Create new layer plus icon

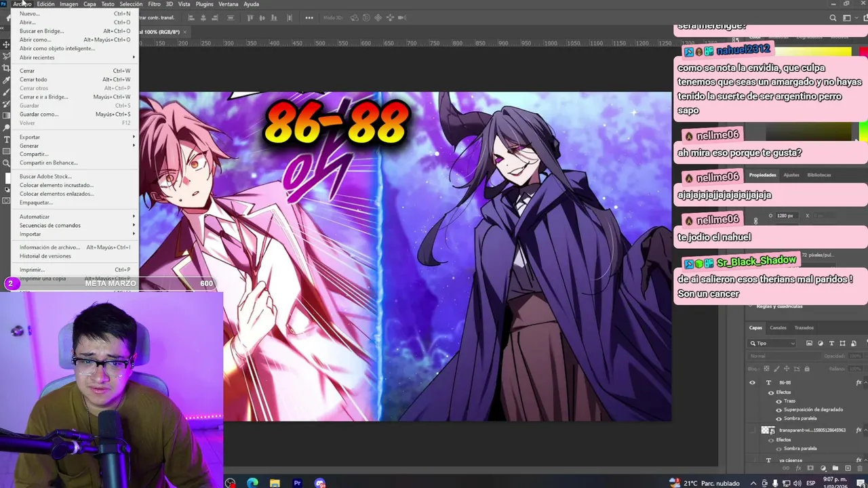pyautogui.click(x=848, y=468)
